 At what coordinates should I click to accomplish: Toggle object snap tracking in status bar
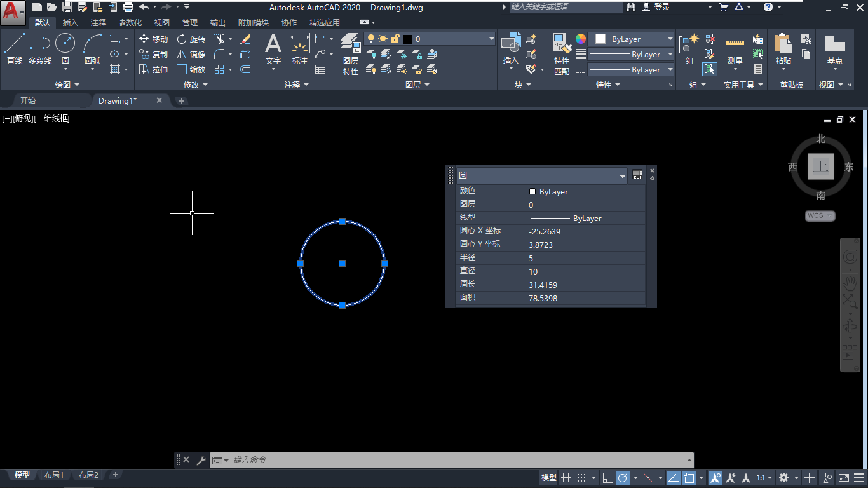pos(674,478)
